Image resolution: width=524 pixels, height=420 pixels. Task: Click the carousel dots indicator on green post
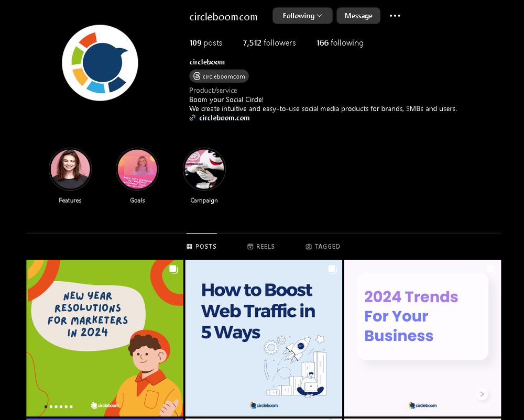[x=59, y=406]
